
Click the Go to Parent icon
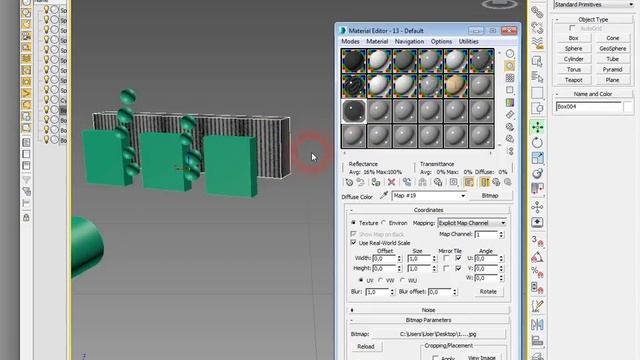[x=496, y=182]
